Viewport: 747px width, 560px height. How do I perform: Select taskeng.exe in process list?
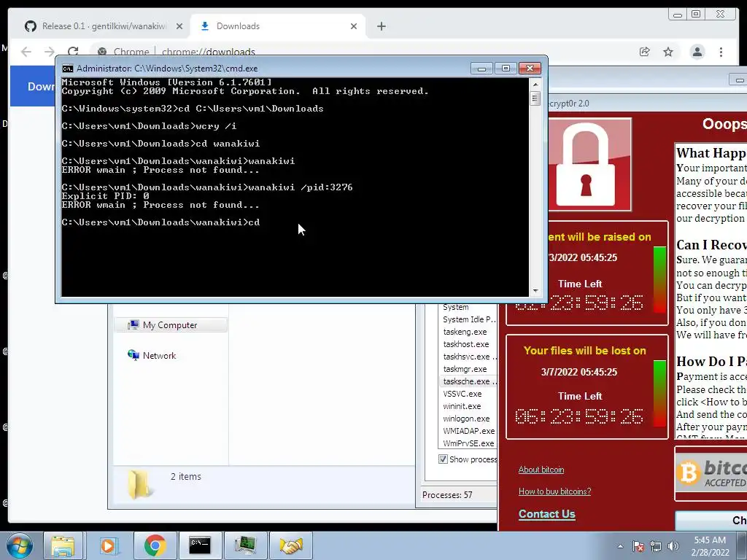pos(465,332)
